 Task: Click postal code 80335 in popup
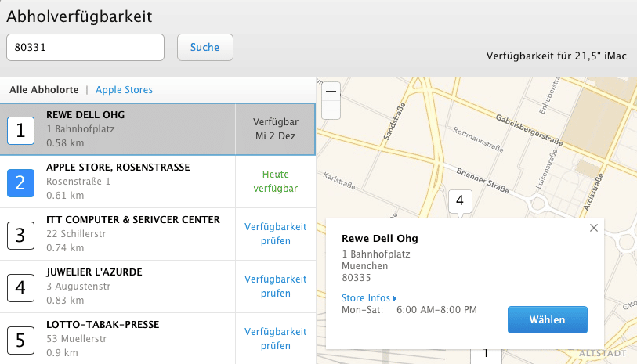356,278
